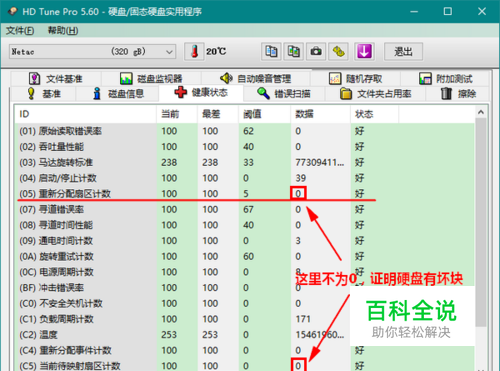The image size is (500, 371).
Task: Select the (08) 寻道时间性能 row
Action: click(x=245, y=225)
